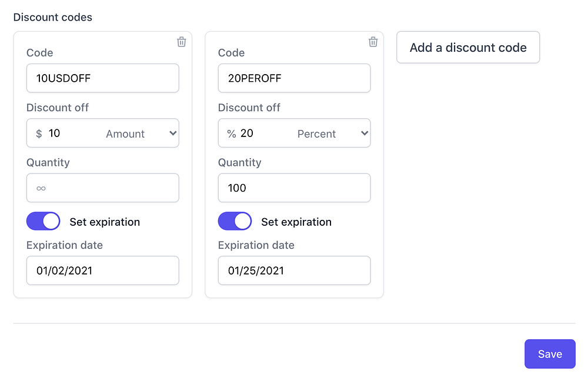Open the expiration date field 01/02/2021
588x381 pixels.
tap(103, 270)
